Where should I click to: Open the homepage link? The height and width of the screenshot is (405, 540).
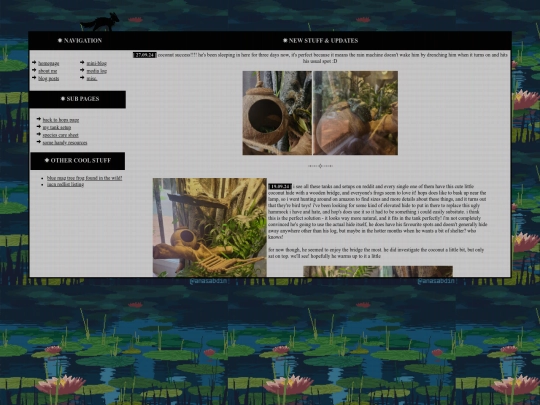49,63
